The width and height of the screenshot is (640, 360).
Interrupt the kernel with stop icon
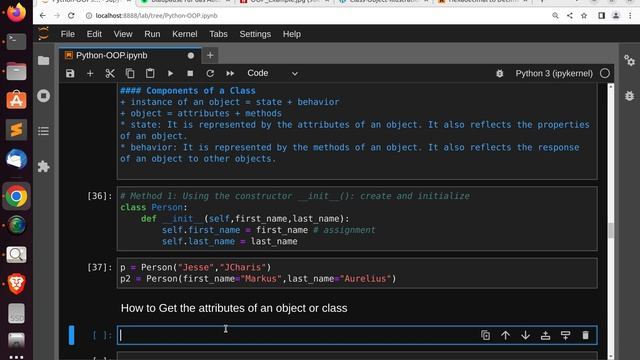190,73
